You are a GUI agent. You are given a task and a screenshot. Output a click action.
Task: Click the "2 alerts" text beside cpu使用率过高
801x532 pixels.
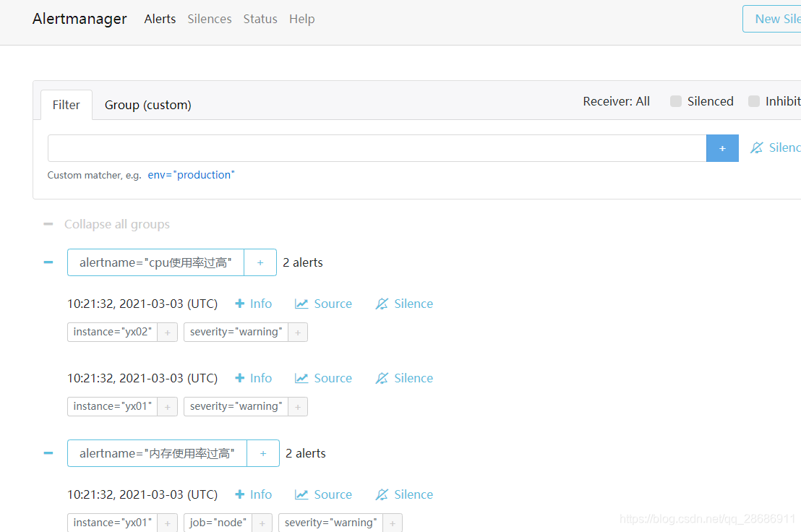coord(303,262)
